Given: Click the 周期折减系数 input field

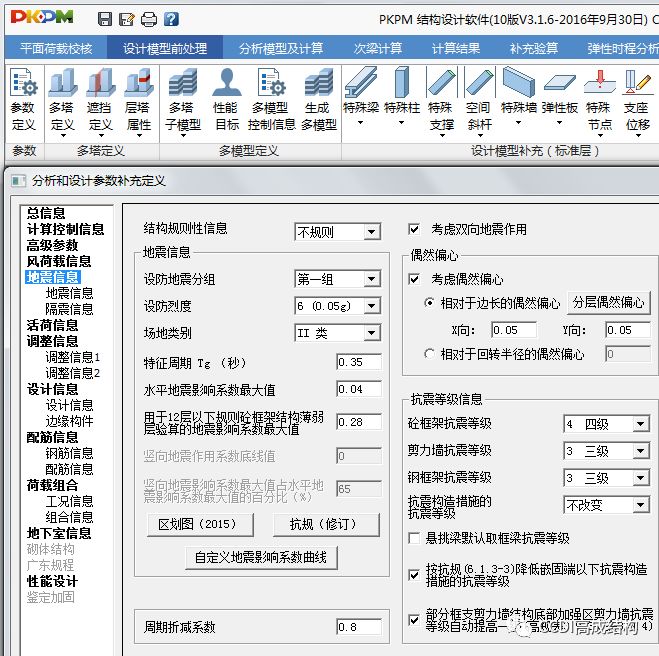Looking at the screenshot, I should (359, 627).
